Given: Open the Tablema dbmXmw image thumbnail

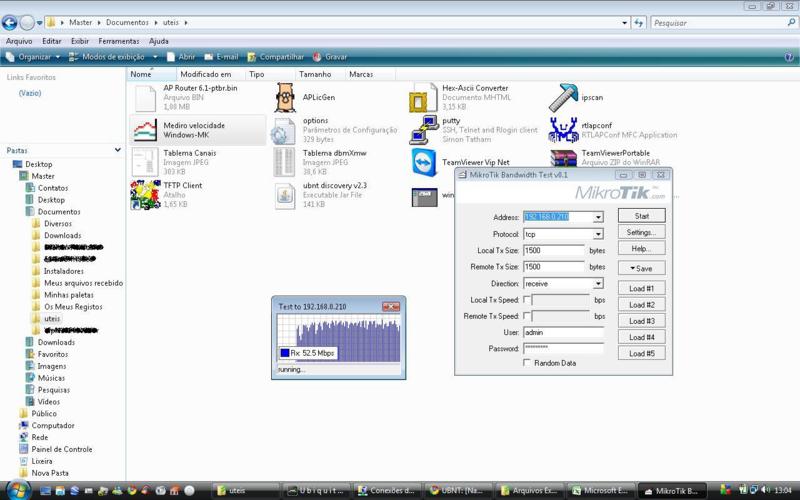Looking at the screenshot, I should [x=284, y=162].
